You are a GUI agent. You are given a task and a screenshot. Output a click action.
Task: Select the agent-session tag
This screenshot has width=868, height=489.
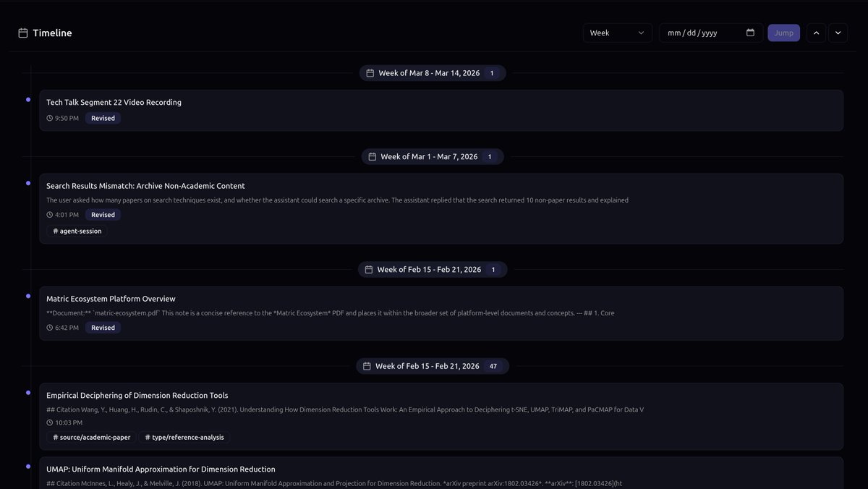[77, 231]
